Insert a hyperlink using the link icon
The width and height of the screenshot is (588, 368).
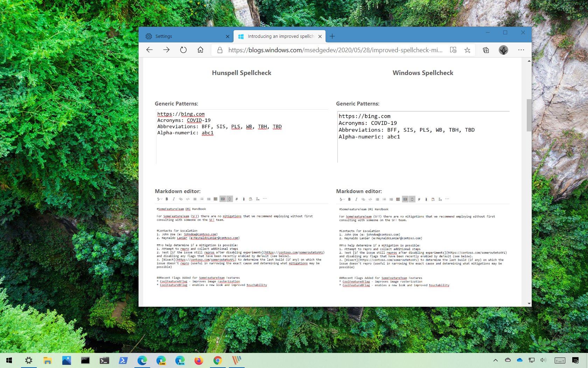pyautogui.click(x=181, y=199)
